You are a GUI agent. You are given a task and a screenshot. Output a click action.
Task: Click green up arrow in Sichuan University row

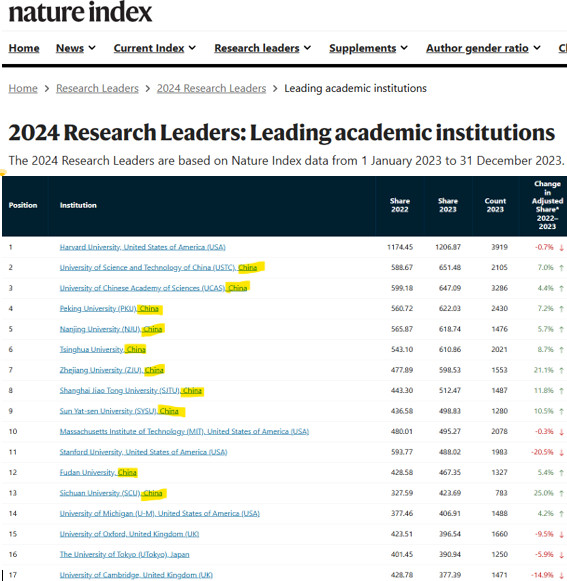pyautogui.click(x=561, y=493)
